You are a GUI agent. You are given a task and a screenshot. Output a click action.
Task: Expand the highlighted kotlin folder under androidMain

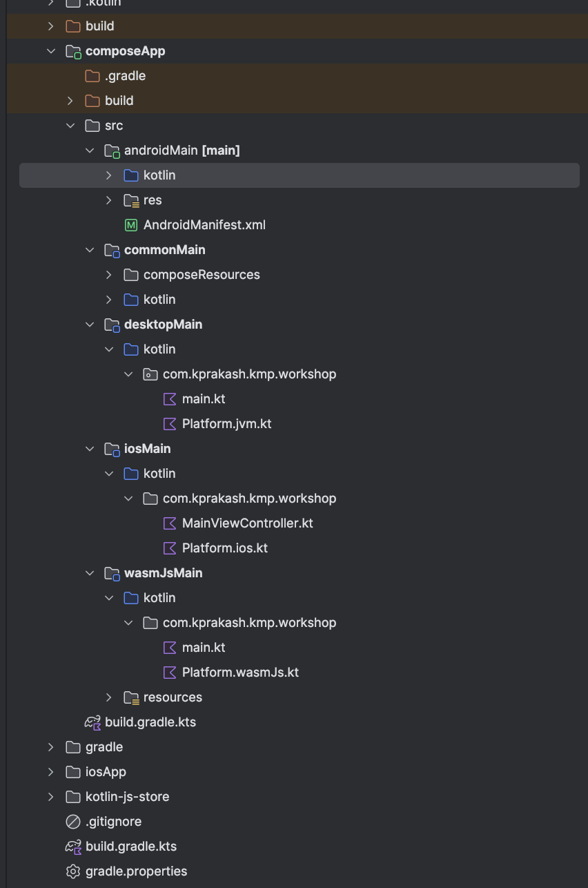(x=109, y=175)
